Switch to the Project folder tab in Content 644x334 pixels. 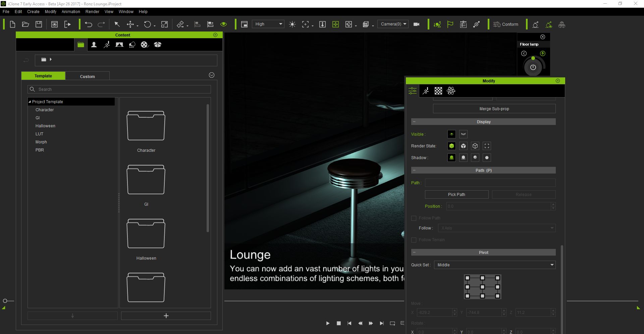click(x=81, y=45)
